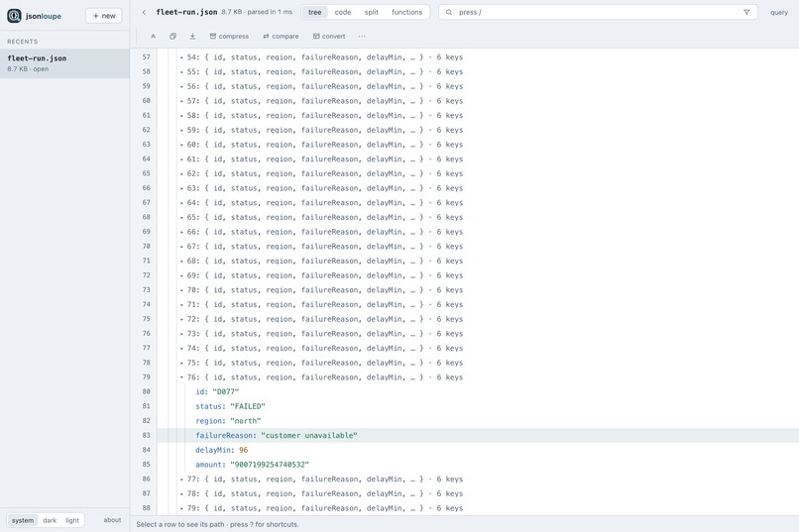This screenshot has height=532, width=799.
Task: Select tree row 58
Action: 478,71
